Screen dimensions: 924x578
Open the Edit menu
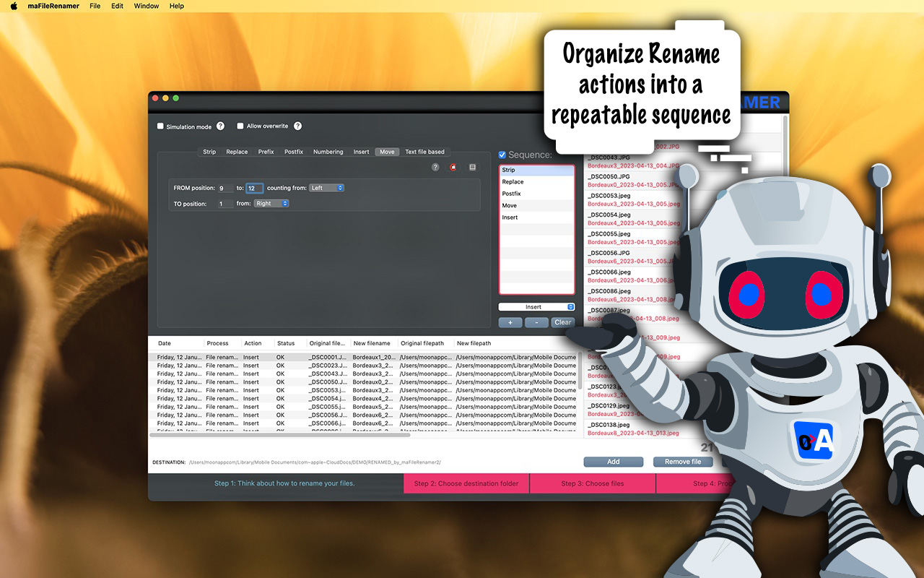click(117, 6)
